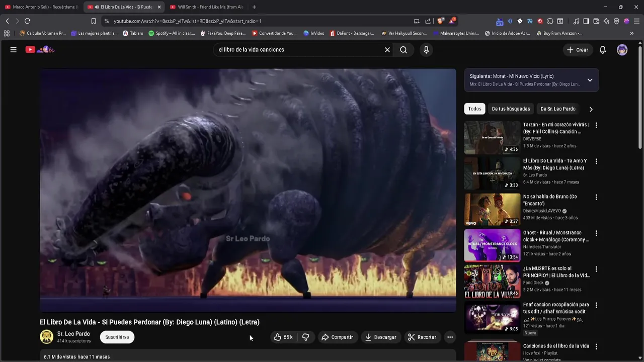Open options for La MU3RTE video

click(596, 269)
